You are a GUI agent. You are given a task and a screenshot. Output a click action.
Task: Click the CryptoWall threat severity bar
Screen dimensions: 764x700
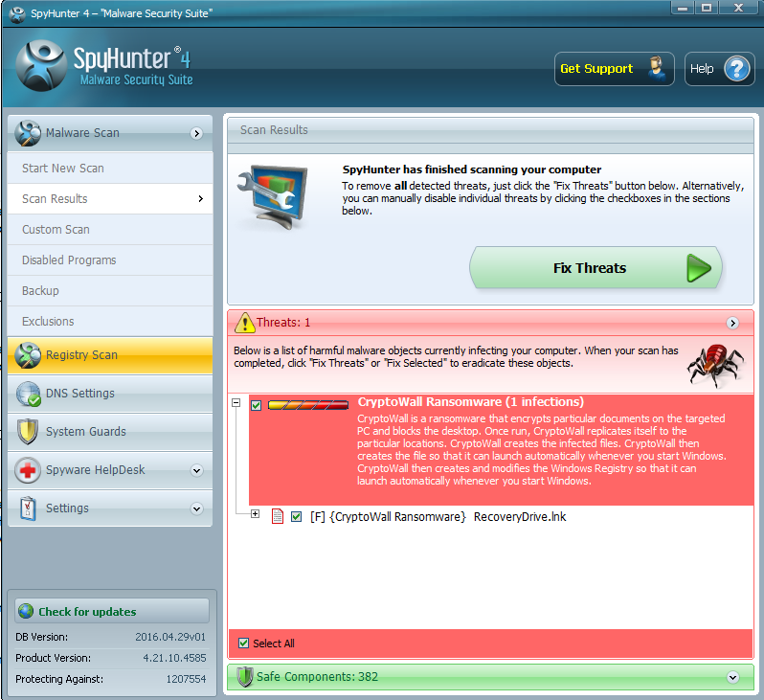coord(308,405)
